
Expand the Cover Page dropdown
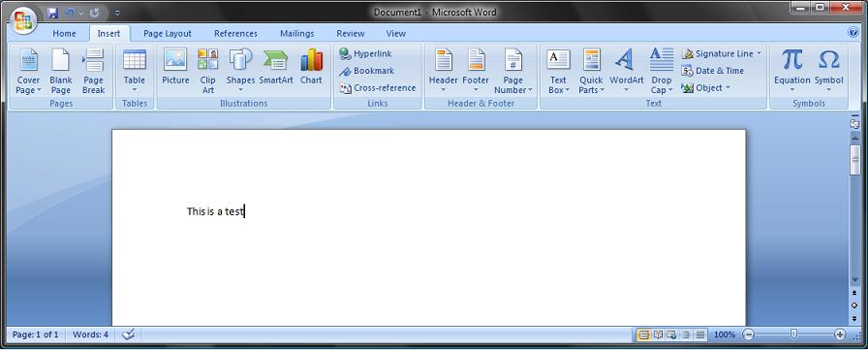pyautogui.click(x=28, y=71)
